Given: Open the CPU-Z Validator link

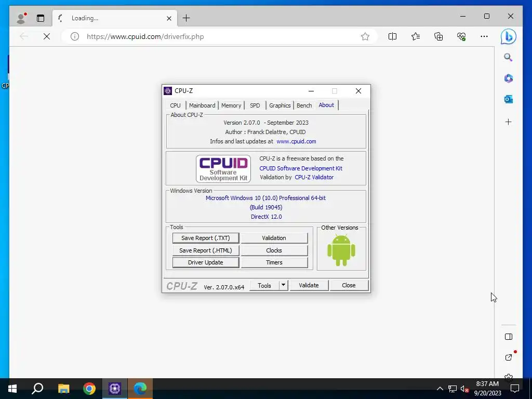Looking at the screenshot, I should pos(314,177).
